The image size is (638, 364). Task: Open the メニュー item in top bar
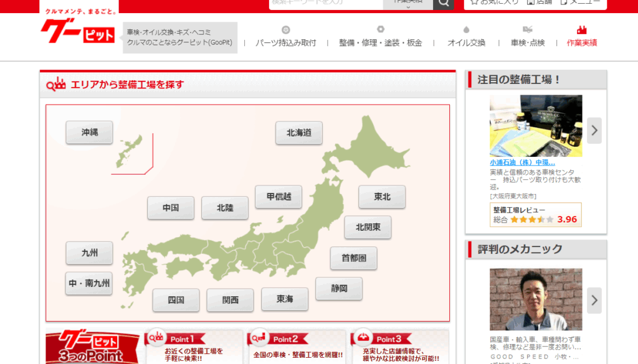tap(583, 2)
